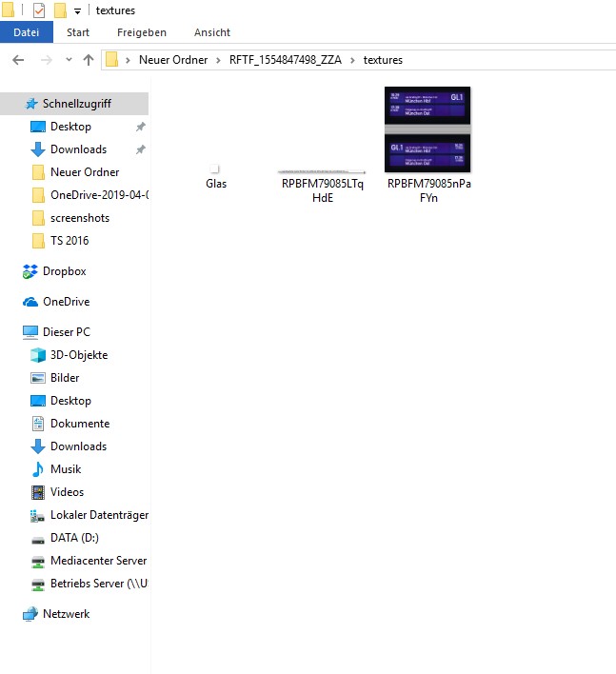Unpin Desktop using its pin icon
Image resolution: width=616 pixels, height=674 pixels.
point(141,127)
